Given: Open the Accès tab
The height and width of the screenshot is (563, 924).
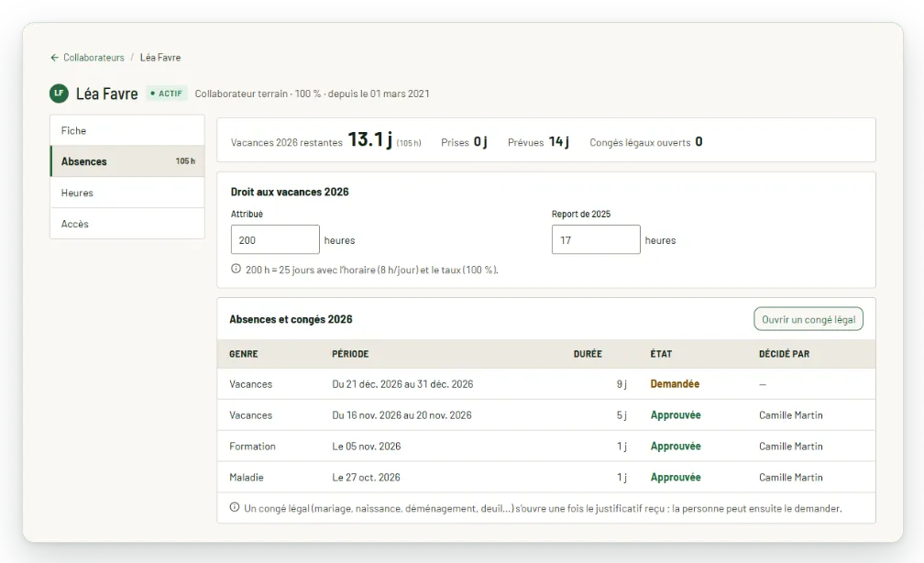Looking at the screenshot, I should pyautogui.click(x=127, y=224).
